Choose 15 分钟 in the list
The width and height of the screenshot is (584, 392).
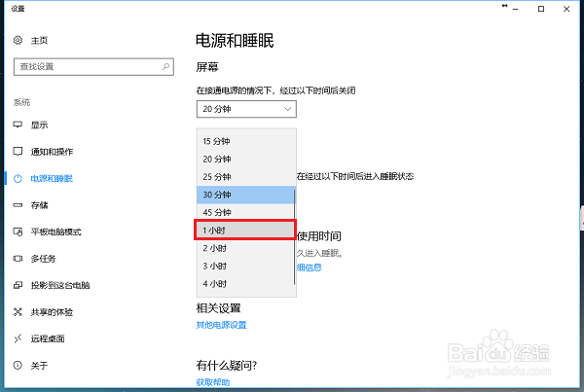pos(246,141)
